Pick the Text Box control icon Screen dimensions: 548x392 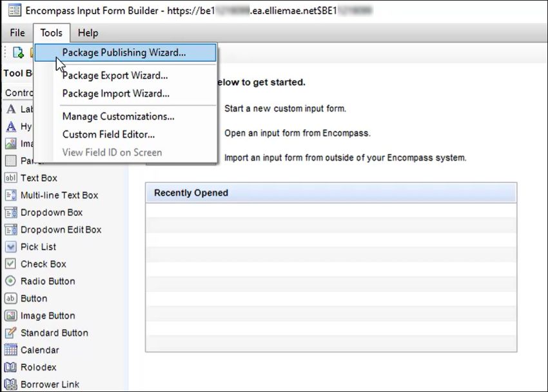tap(11, 178)
